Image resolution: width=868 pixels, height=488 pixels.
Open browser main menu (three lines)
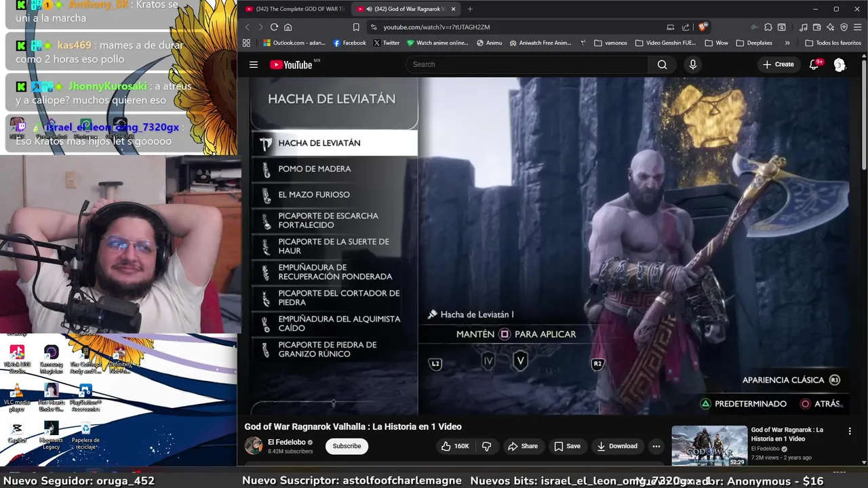(x=858, y=27)
